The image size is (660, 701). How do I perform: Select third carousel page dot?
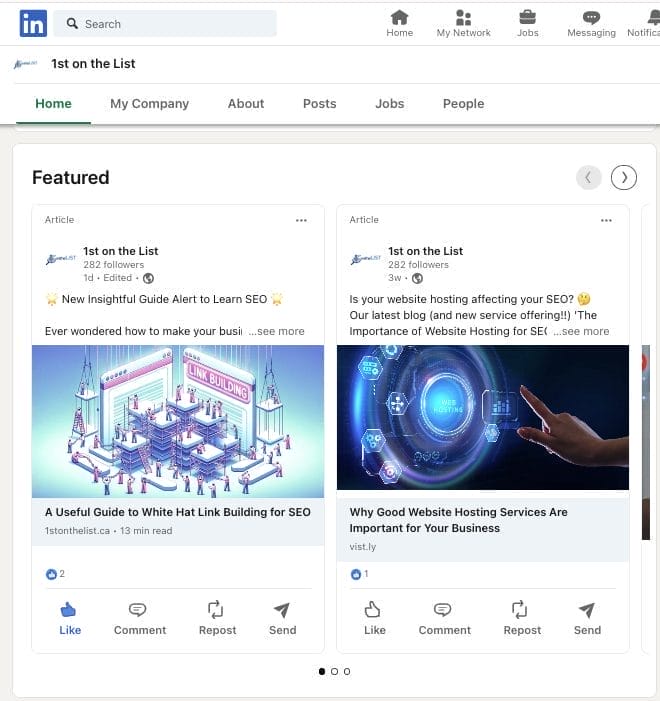point(347,671)
